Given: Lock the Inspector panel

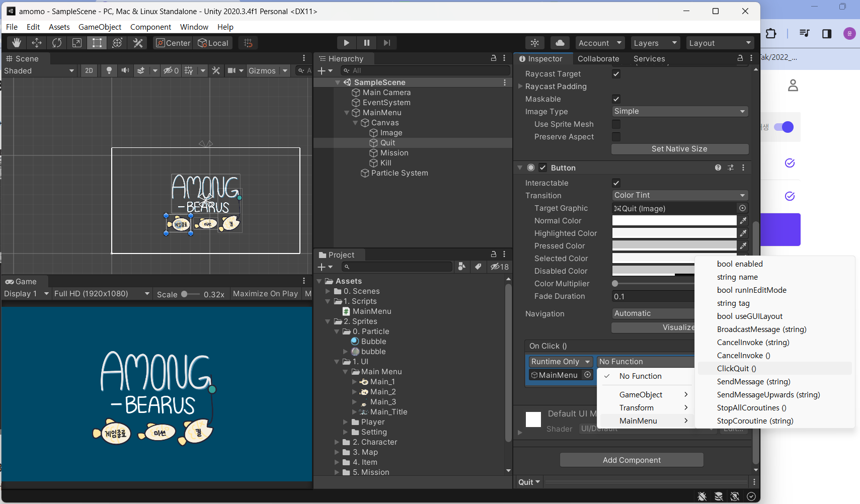Looking at the screenshot, I should click(740, 58).
